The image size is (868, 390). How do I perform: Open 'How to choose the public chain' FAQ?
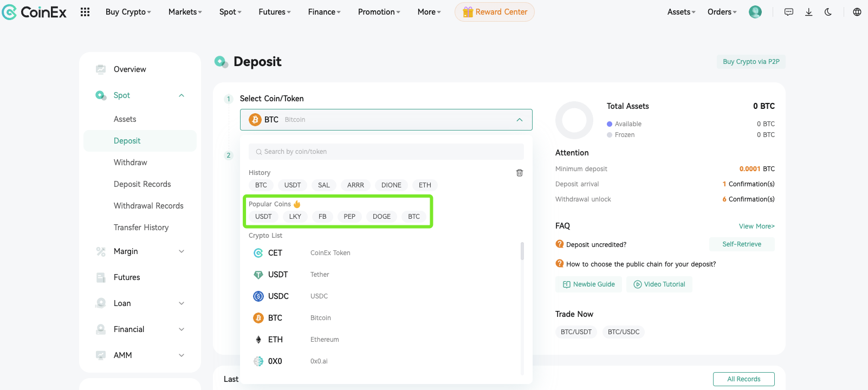click(641, 264)
